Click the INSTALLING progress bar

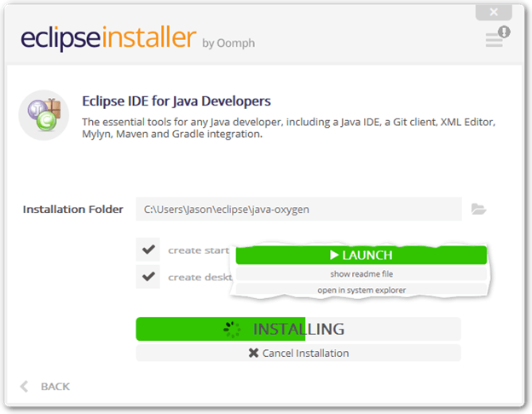click(298, 329)
